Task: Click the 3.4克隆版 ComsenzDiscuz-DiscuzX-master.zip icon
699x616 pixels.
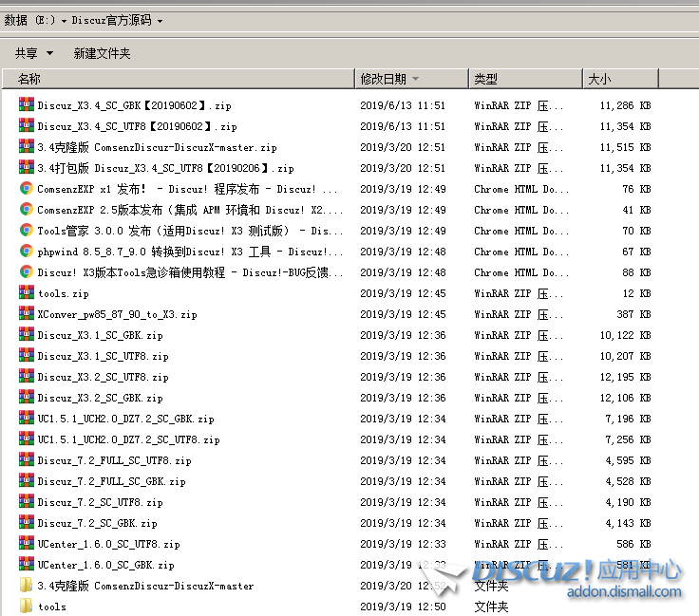Action: pos(27,146)
